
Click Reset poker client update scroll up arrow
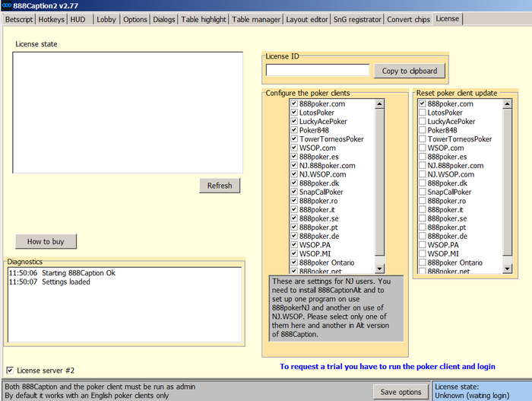[507, 103]
